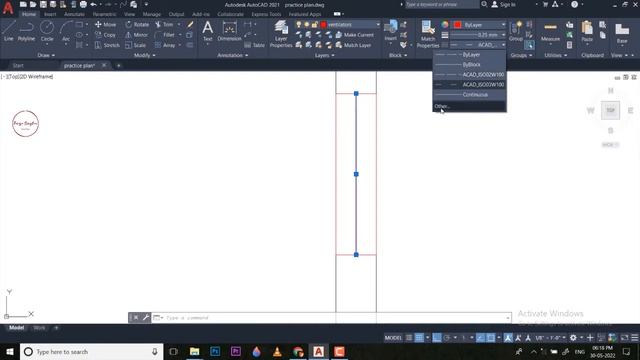Activate the Move tool
The image size is (640, 360).
tap(105, 24)
